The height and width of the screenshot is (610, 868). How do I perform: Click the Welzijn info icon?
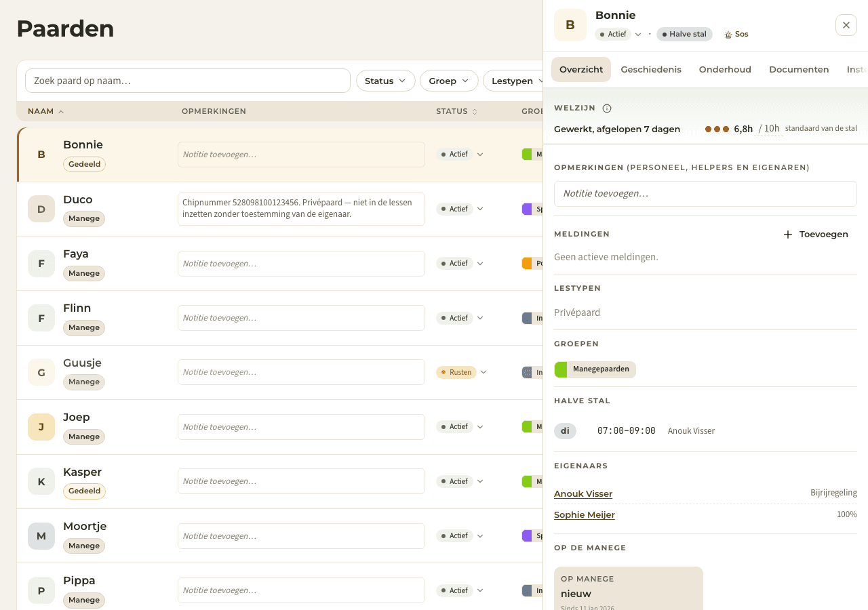click(x=607, y=108)
